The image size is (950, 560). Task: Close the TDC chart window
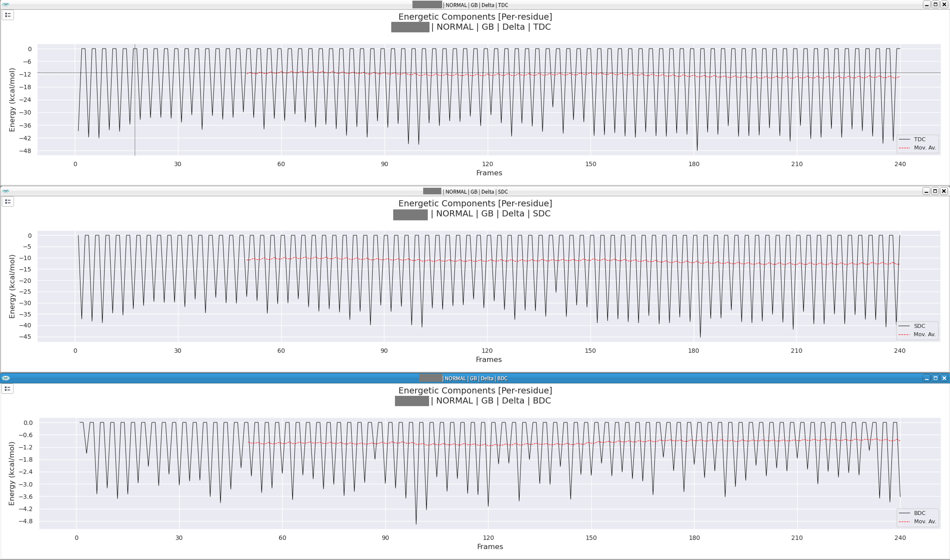[944, 5]
